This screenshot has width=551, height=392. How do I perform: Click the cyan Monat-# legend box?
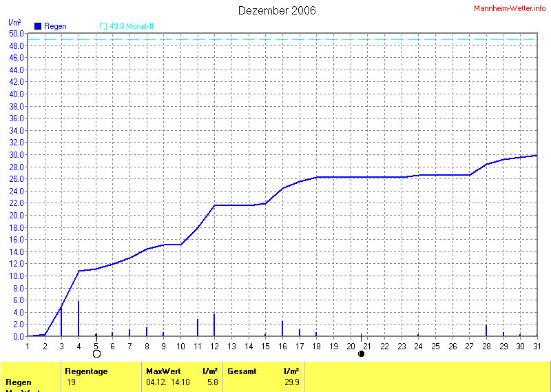103,26
